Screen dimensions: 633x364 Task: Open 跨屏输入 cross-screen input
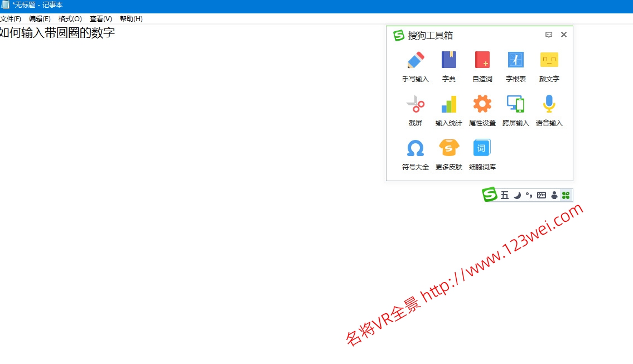(515, 109)
